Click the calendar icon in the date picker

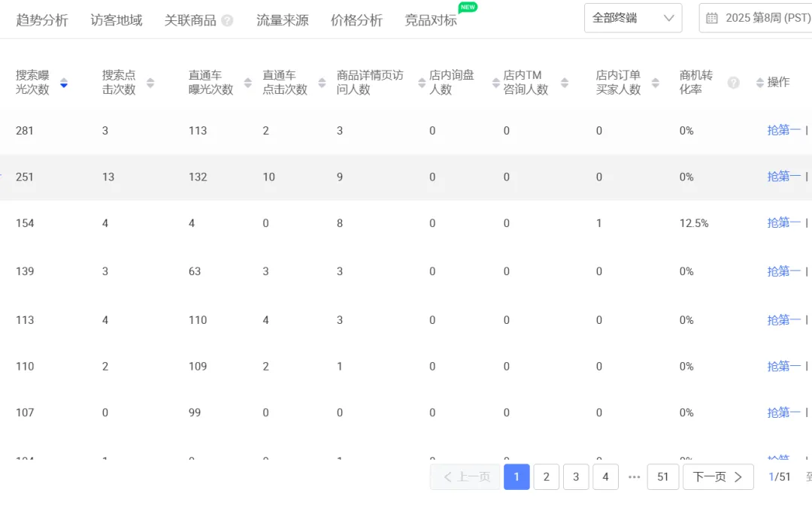712,18
